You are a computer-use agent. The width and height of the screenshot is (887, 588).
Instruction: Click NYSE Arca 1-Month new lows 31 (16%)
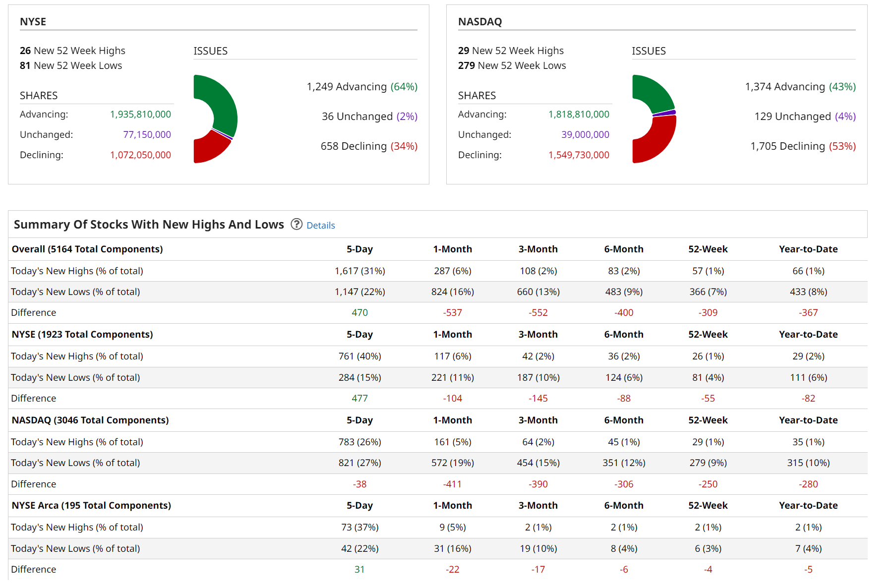point(453,549)
